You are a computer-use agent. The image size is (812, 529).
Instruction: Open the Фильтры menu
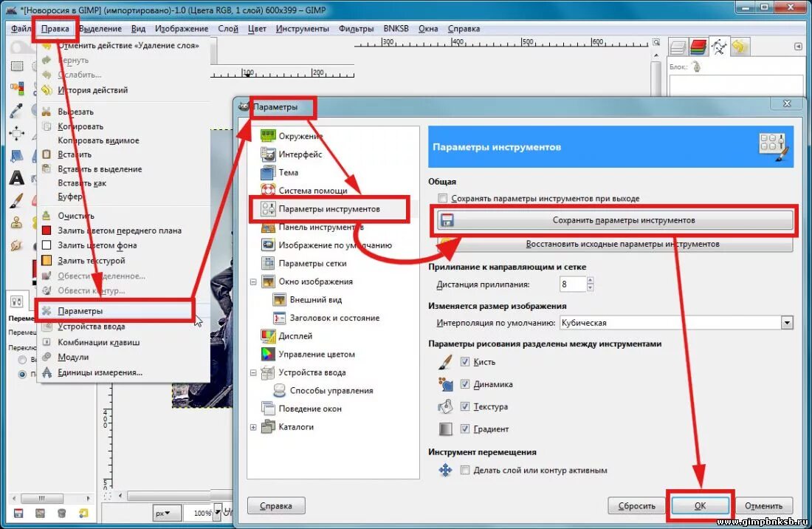pyautogui.click(x=357, y=29)
